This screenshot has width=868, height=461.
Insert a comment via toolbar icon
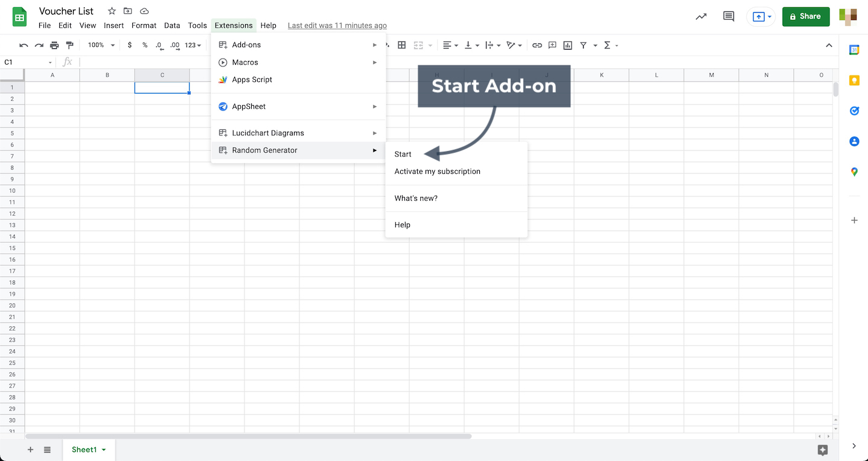click(552, 45)
